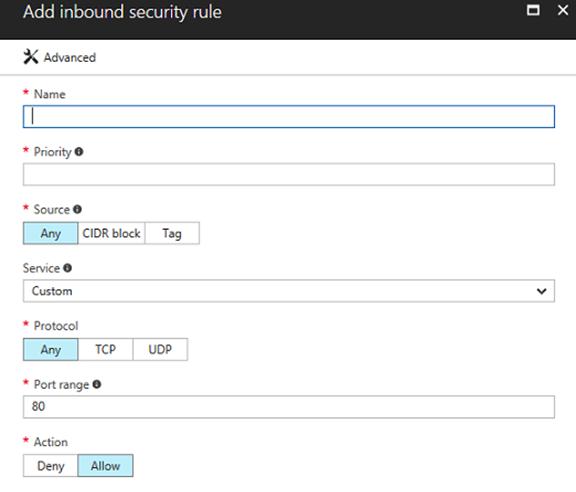This screenshot has height=492, width=576.
Task: Show Service info tooltip icon
Action: [67, 268]
